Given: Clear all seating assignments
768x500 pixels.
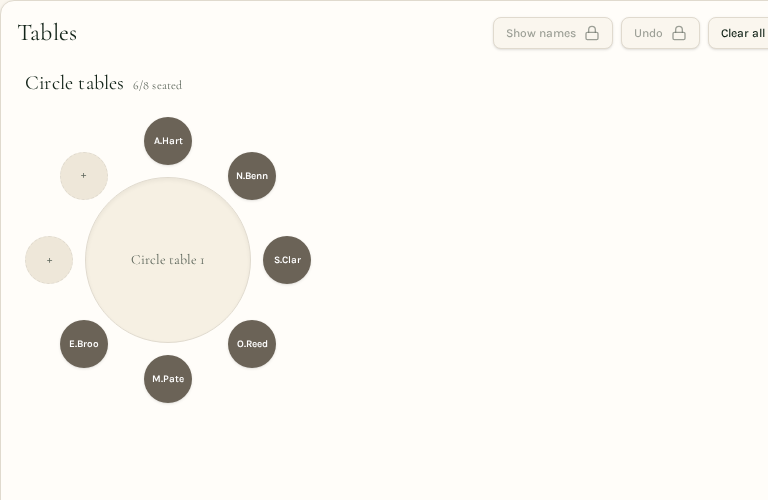Looking at the screenshot, I should (x=739, y=33).
